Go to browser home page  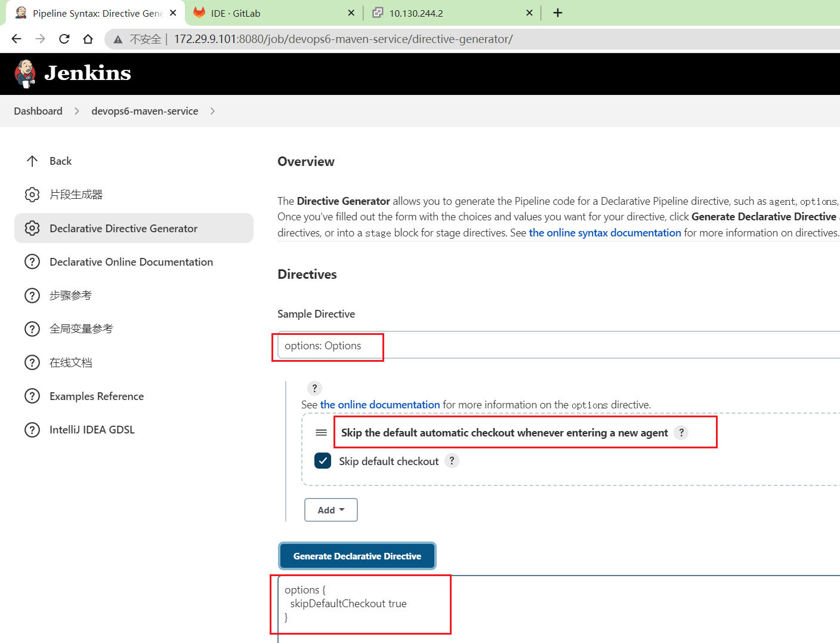[x=88, y=39]
